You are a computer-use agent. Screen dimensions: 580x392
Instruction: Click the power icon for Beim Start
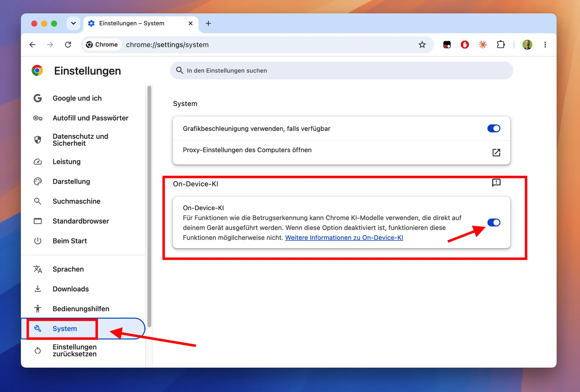[38, 241]
